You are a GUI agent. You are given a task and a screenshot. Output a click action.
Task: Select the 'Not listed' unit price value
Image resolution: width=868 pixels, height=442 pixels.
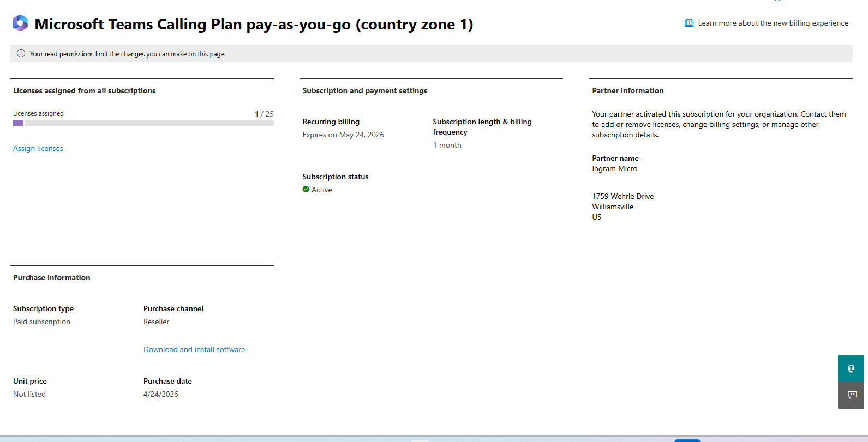29,394
